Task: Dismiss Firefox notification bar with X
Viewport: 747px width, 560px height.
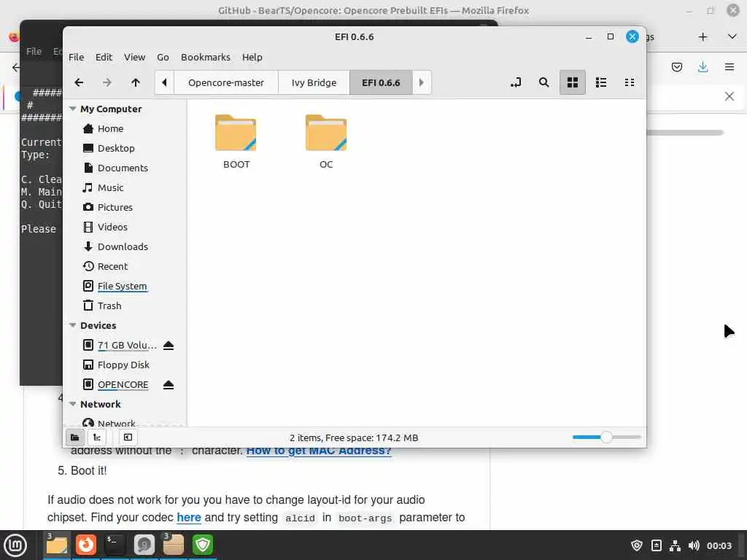Action: tap(729, 97)
